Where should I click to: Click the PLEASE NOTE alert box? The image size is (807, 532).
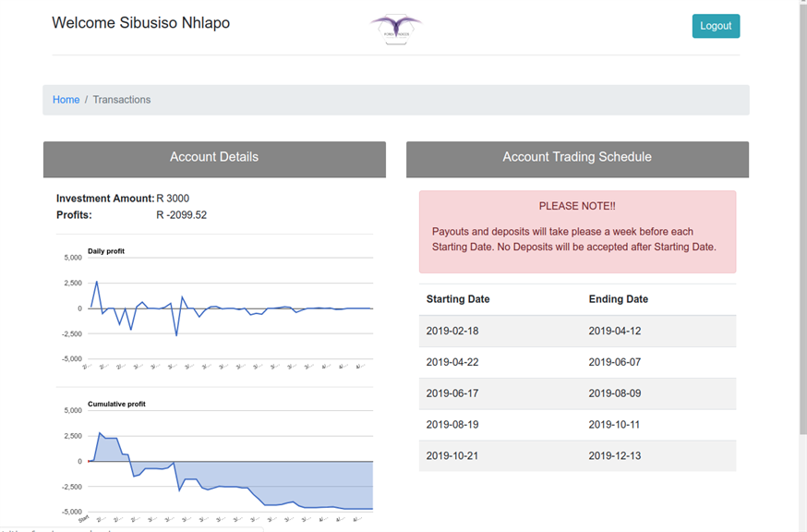coord(577,231)
